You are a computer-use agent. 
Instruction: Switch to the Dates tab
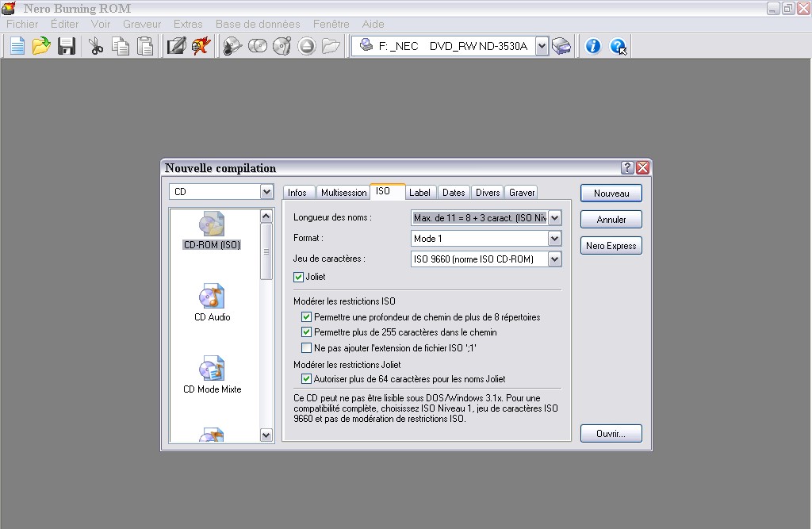[x=454, y=192]
